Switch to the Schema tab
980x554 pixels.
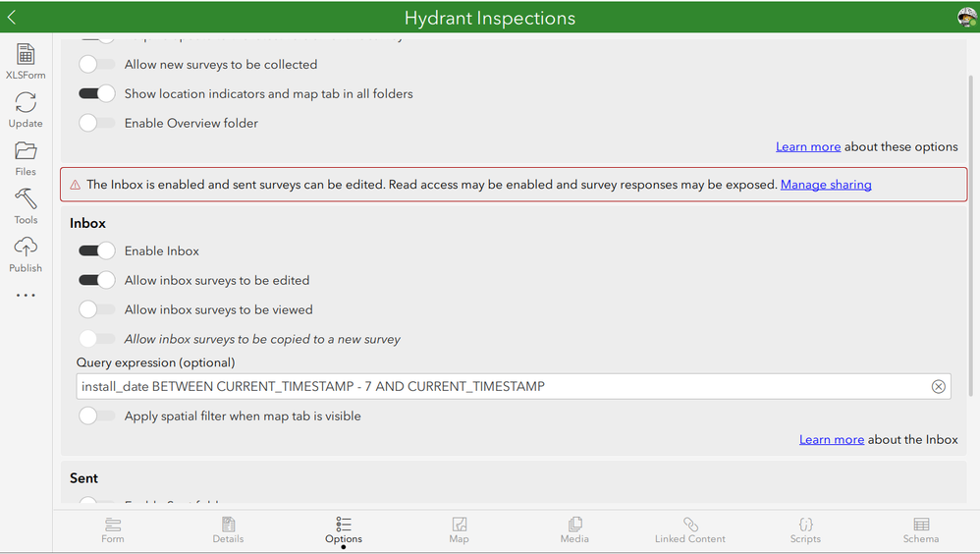[x=920, y=529]
